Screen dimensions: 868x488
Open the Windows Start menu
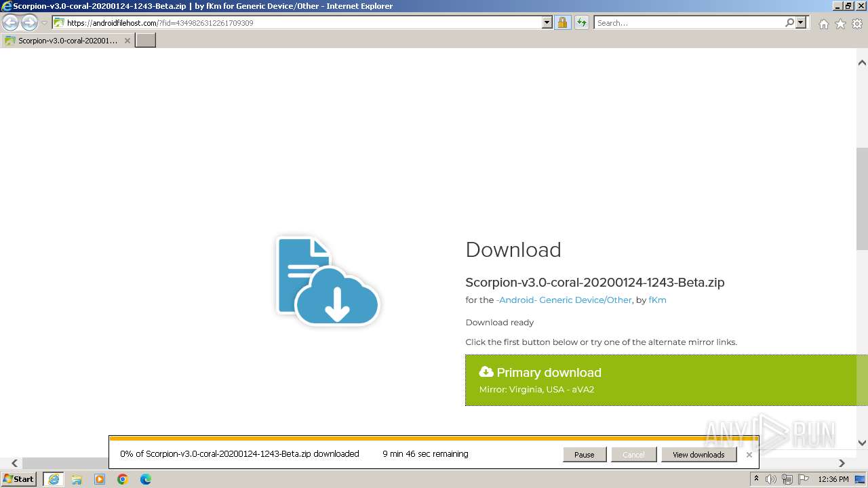19,479
